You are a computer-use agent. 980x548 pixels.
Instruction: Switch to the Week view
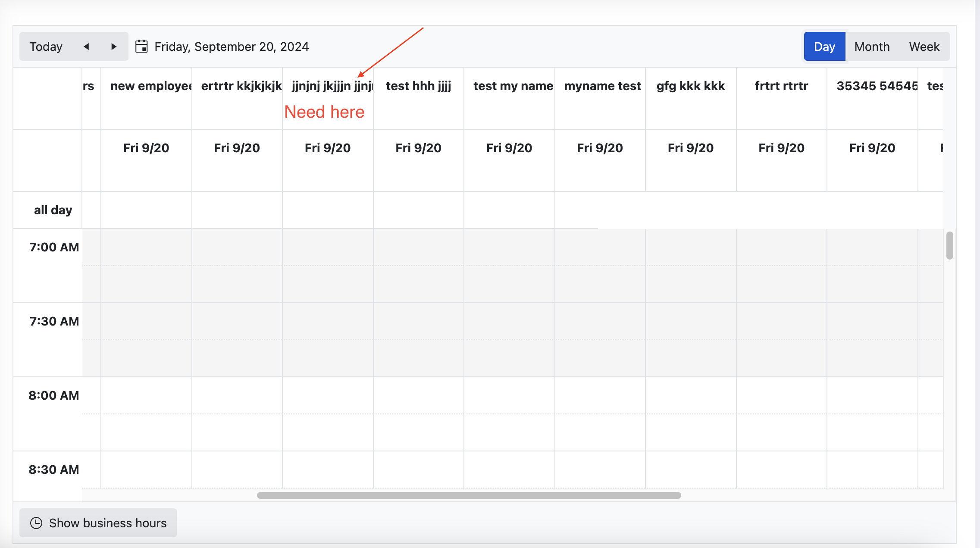click(x=924, y=47)
